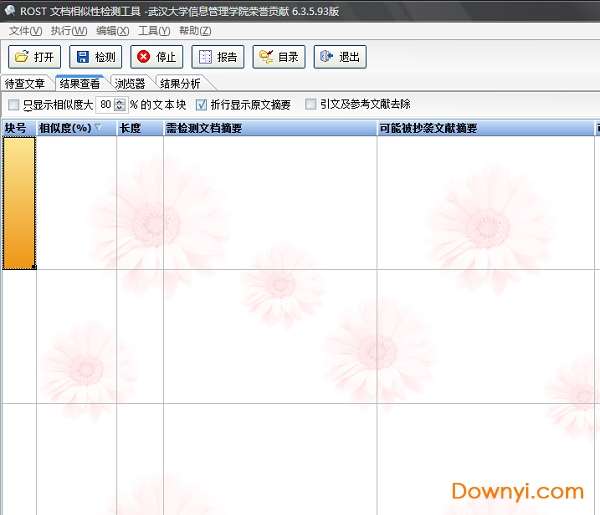Viewport: 600px width, 515px height.
Task: Click the floppy disk icon on 检测 button
Action: pos(83,57)
